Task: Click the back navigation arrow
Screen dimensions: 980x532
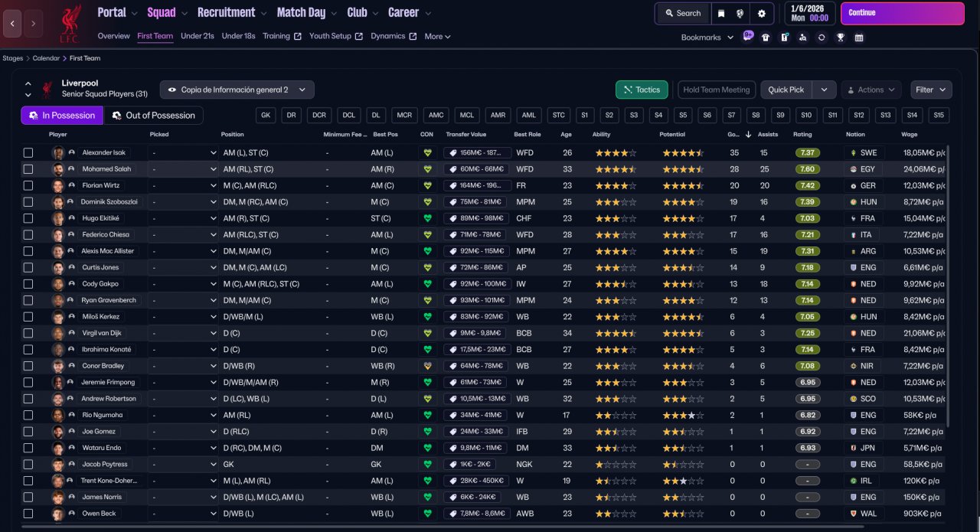Action: click(12, 24)
